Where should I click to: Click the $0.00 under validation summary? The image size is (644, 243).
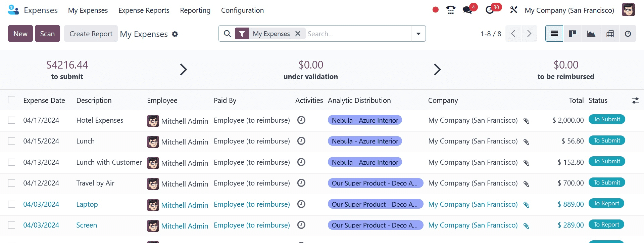(311, 70)
